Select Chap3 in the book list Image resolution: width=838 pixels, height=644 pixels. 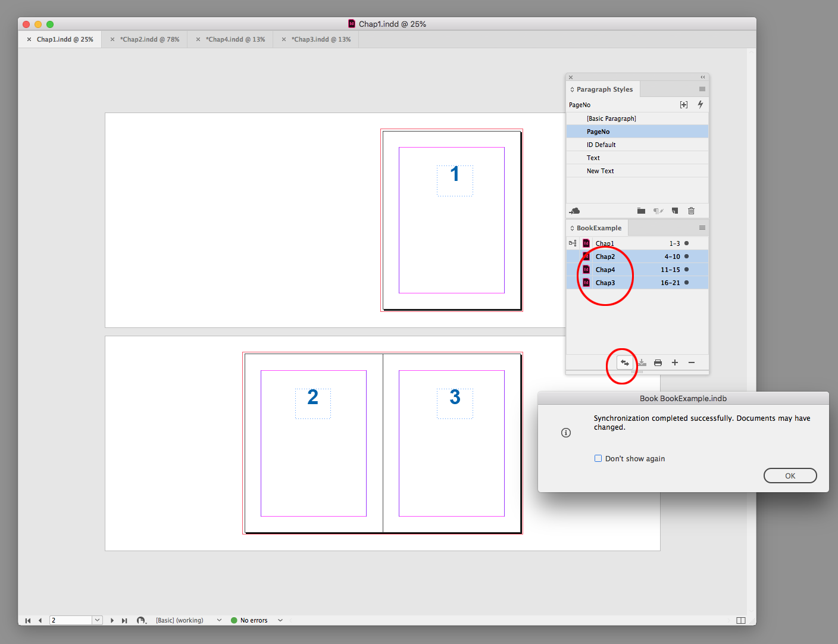point(637,282)
